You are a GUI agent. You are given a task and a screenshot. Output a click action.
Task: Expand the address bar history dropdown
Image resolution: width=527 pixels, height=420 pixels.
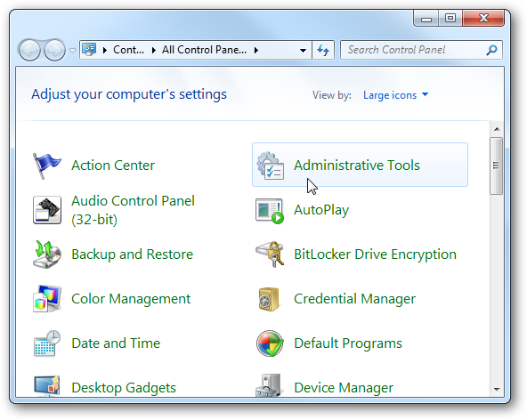click(303, 51)
